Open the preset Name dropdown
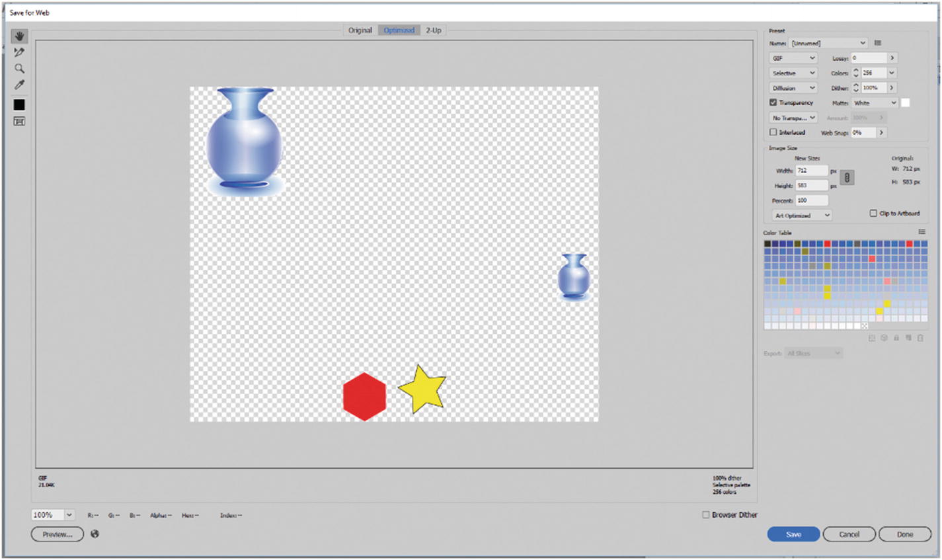The height and width of the screenshot is (560, 942). pos(828,43)
